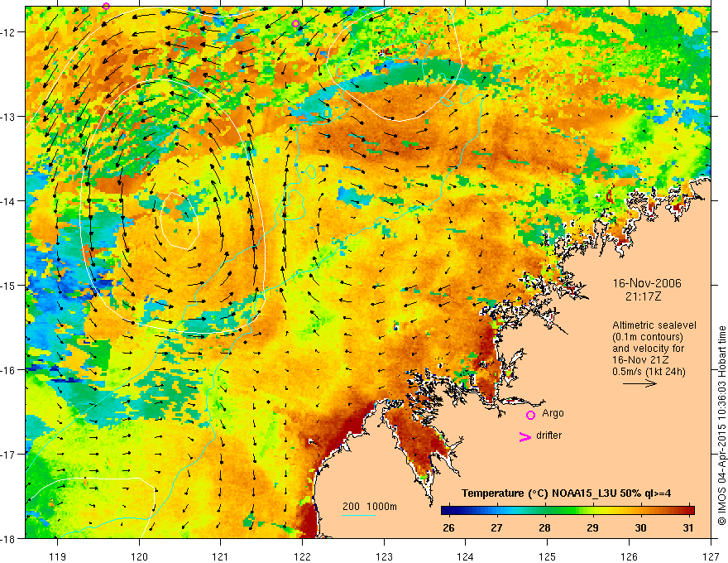Click the longitude axis label '121'
Screen dimensions: 728x563
tap(221, 556)
